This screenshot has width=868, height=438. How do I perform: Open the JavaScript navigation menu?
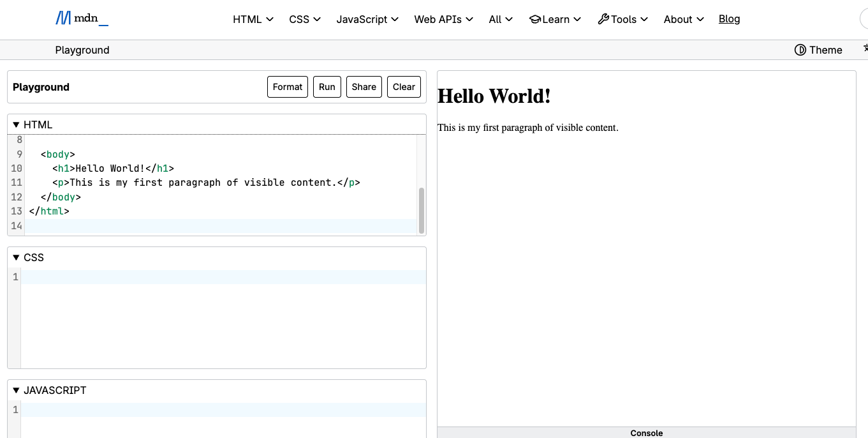tap(367, 19)
